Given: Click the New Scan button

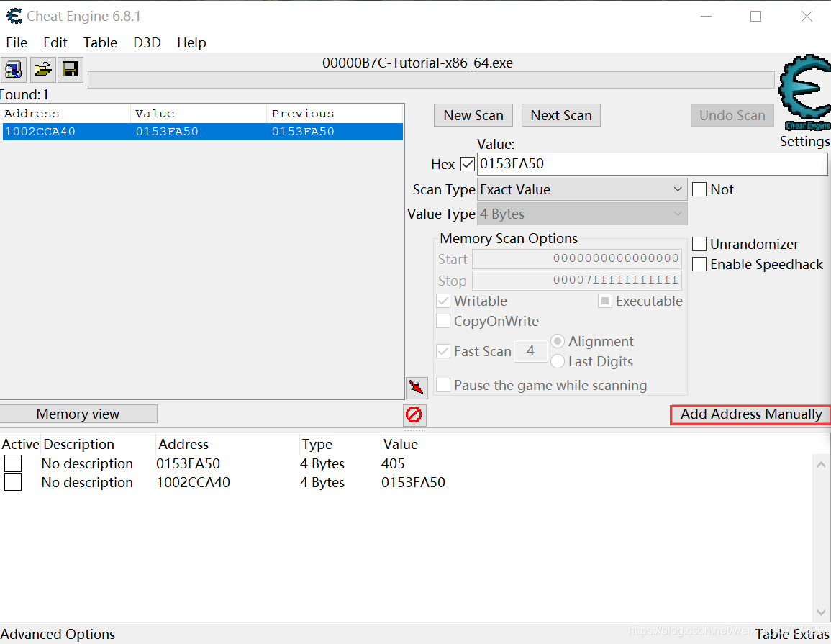Looking at the screenshot, I should pyautogui.click(x=473, y=115).
